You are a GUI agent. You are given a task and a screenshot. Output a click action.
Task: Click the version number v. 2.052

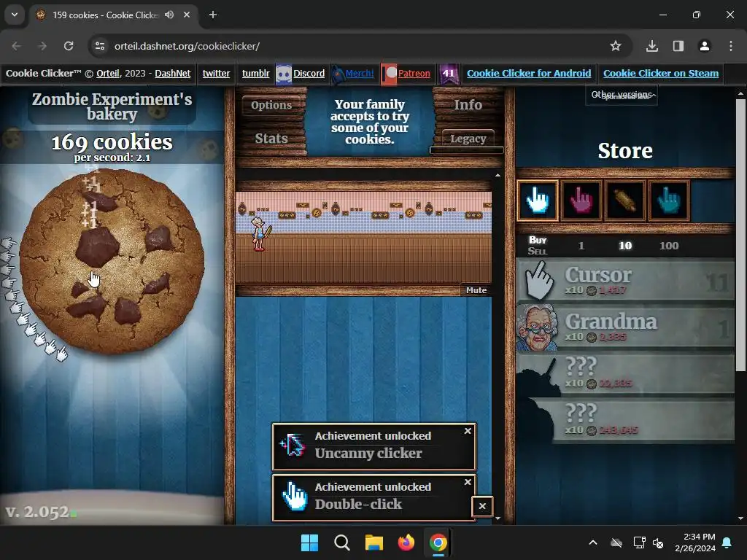click(37, 512)
